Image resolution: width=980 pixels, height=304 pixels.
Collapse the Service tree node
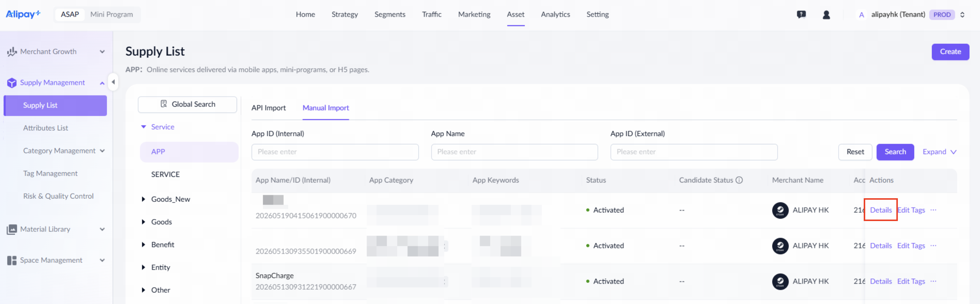click(x=144, y=127)
